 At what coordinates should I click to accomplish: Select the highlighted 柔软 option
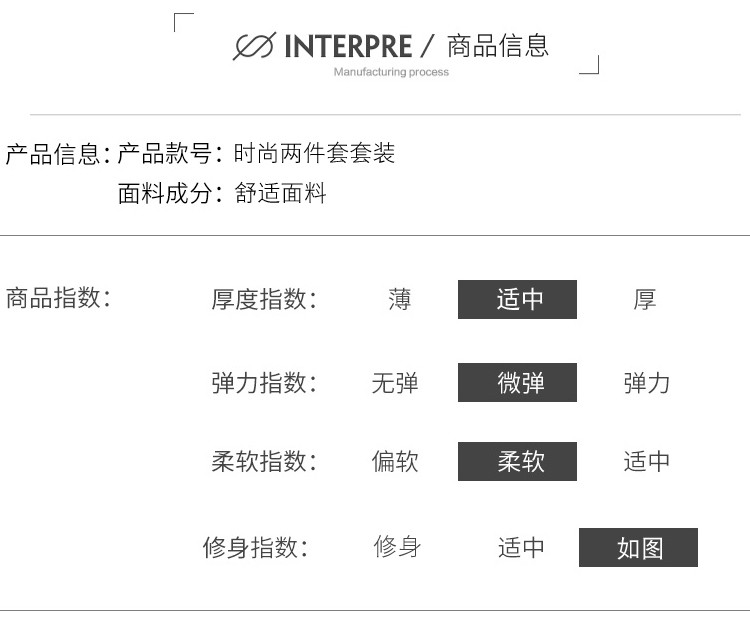click(517, 461)
